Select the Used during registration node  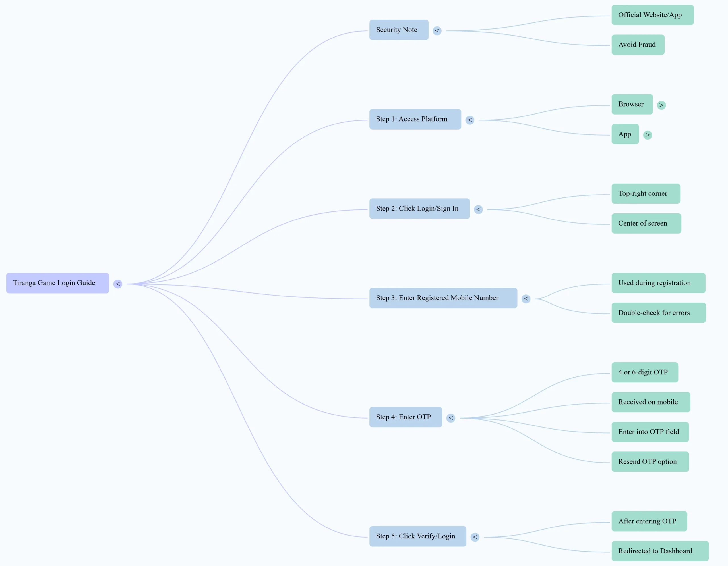coord(658,283)
